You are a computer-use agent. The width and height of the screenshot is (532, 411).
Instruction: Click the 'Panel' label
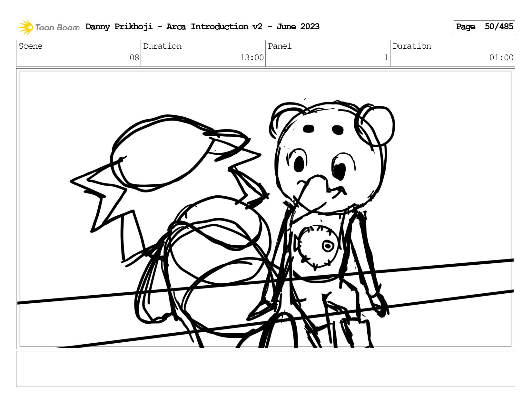[280, 46]
